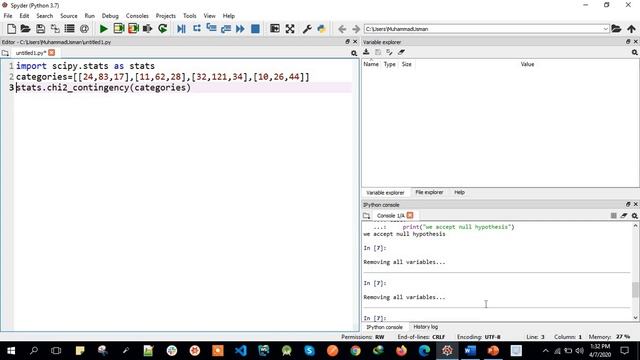
Task: Interrupt the console kernel
Action: pyautogui.click(x=613, y=216)
